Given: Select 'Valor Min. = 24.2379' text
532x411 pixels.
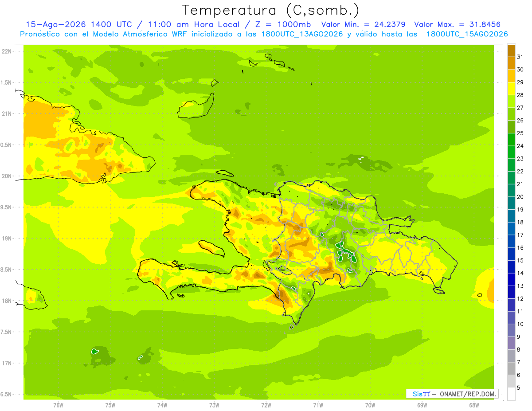Looking at the screenshot, I should (363, 24).
